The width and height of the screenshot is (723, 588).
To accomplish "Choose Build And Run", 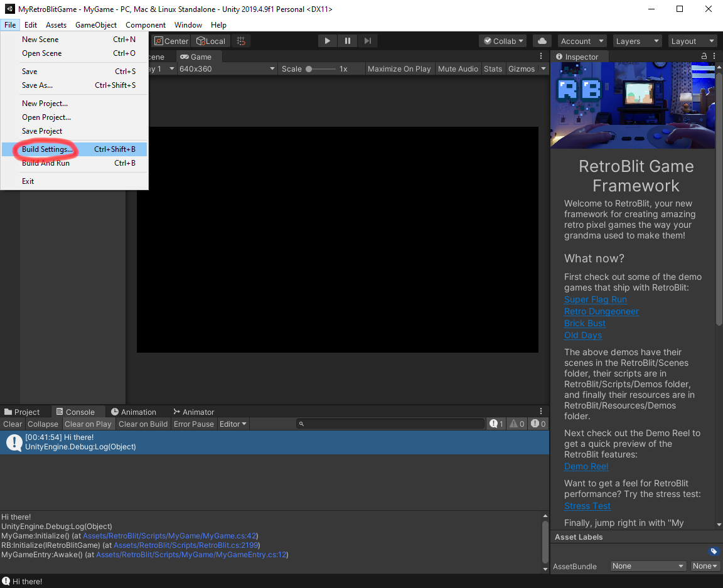I will tap(74, 163).
